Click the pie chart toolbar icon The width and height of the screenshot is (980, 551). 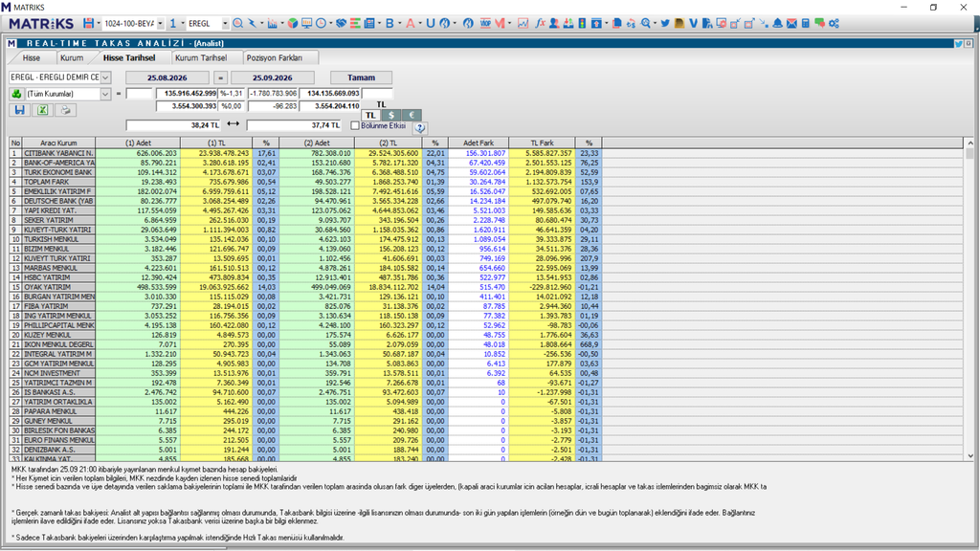coord(293,23)
